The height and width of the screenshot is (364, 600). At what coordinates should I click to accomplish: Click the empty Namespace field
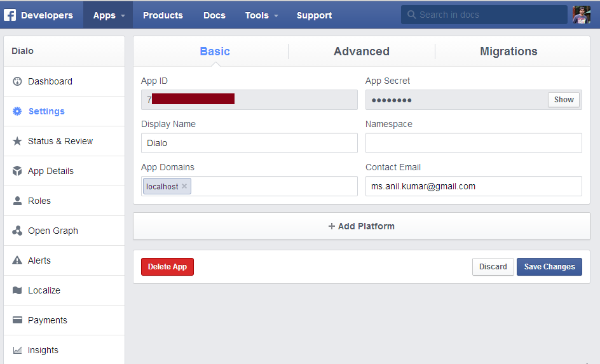tap(474, 143)
